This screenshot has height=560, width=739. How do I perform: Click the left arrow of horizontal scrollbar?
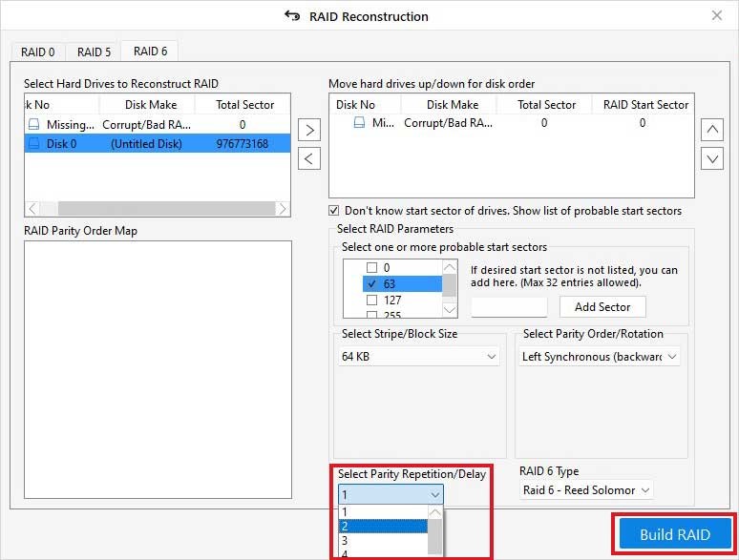click(32, 209)
